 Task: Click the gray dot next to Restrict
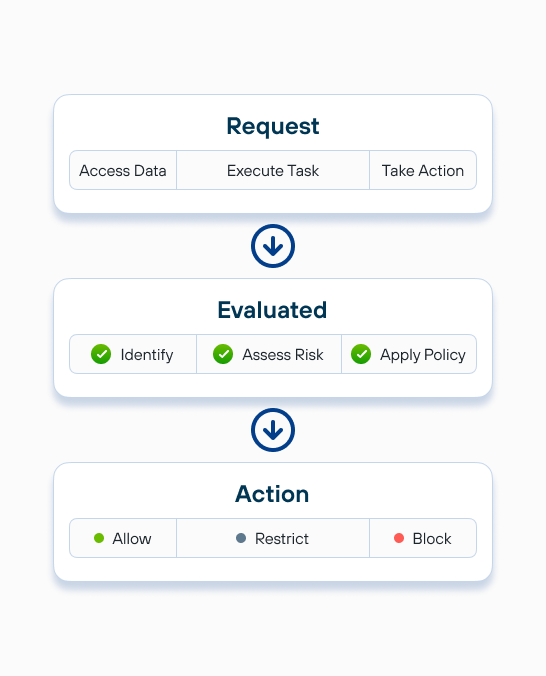click(241, 538)
